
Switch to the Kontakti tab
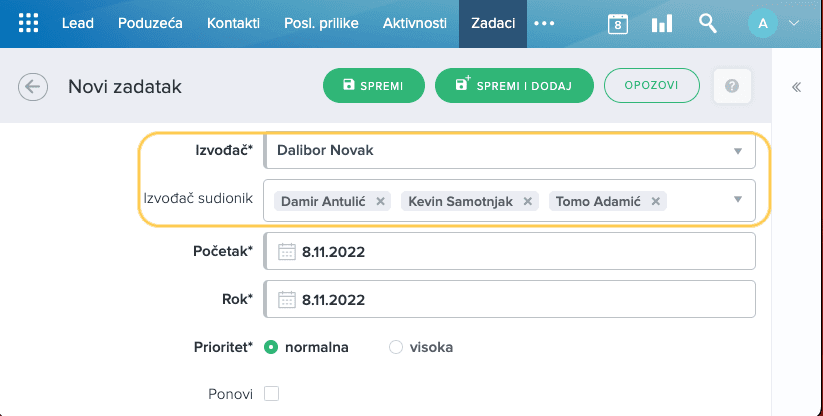(x=233, y=23)
